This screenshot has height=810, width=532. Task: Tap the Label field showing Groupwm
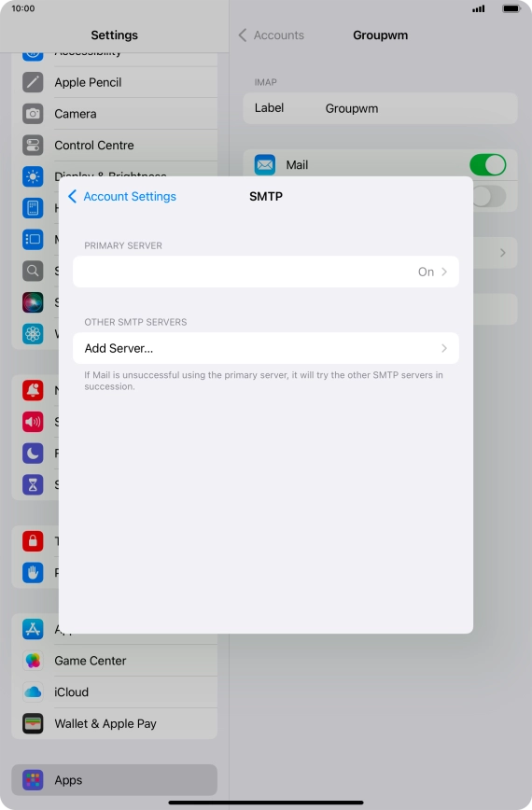click(x=380, y=108)
